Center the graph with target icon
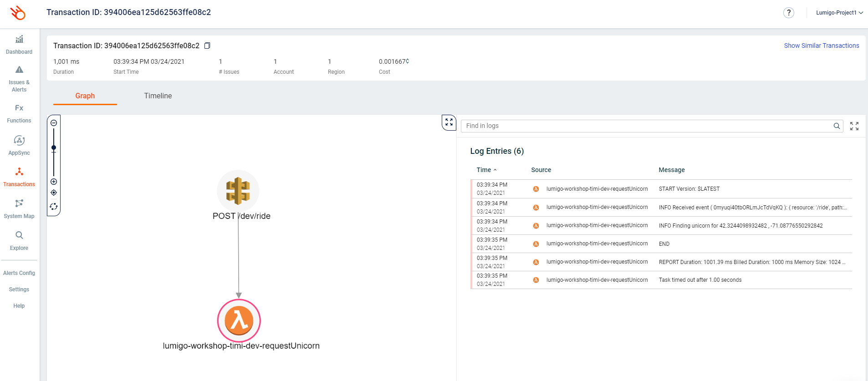Viewport: 868px width, 381px height. point(54,193)
